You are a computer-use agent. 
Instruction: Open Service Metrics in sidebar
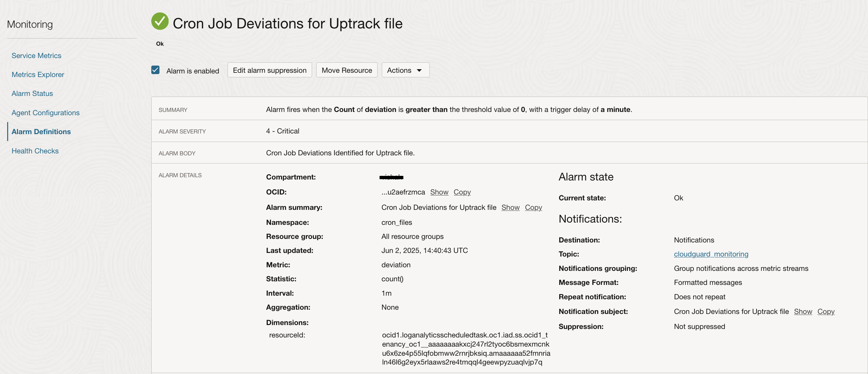[x=37, y=56]
